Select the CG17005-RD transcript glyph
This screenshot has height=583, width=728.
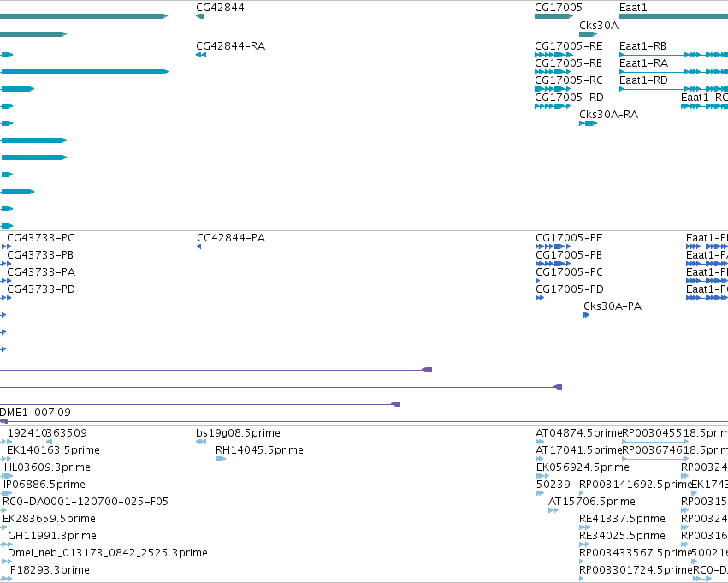[553, 106]
